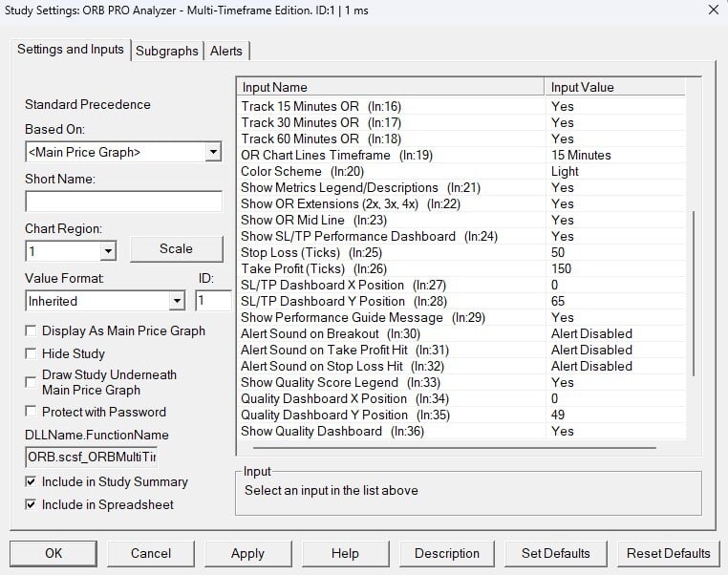Select the Show OR Mid Line input

(x=462, y=220)
